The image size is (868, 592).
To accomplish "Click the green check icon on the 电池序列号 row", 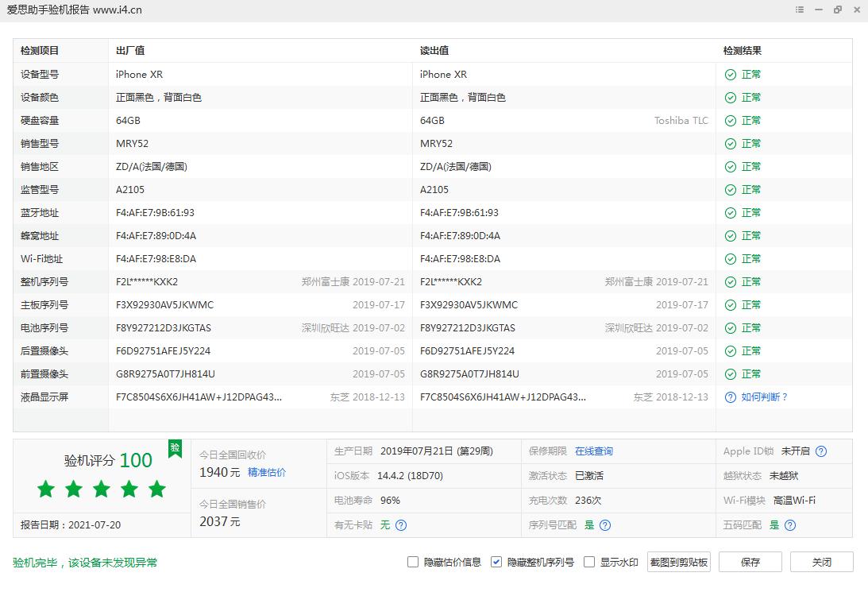I will coord(730,327).
